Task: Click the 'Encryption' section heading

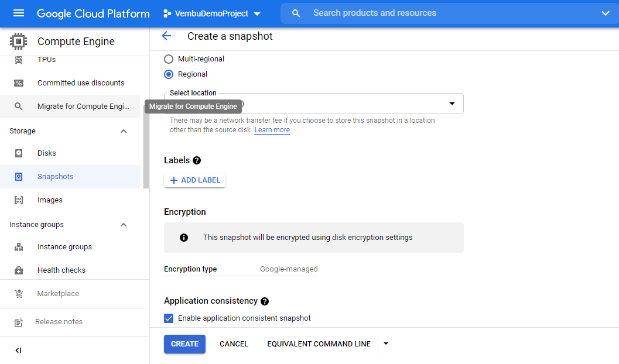Action: click(x=184, y=212)
